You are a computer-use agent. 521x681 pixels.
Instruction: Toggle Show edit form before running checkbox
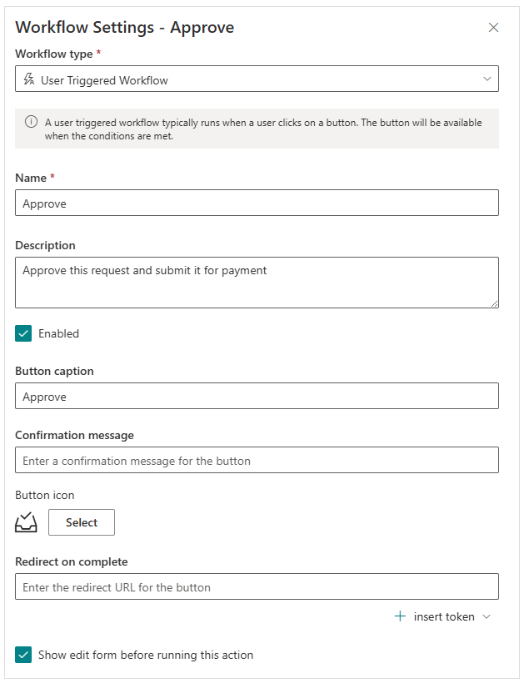tap(23, 655)
